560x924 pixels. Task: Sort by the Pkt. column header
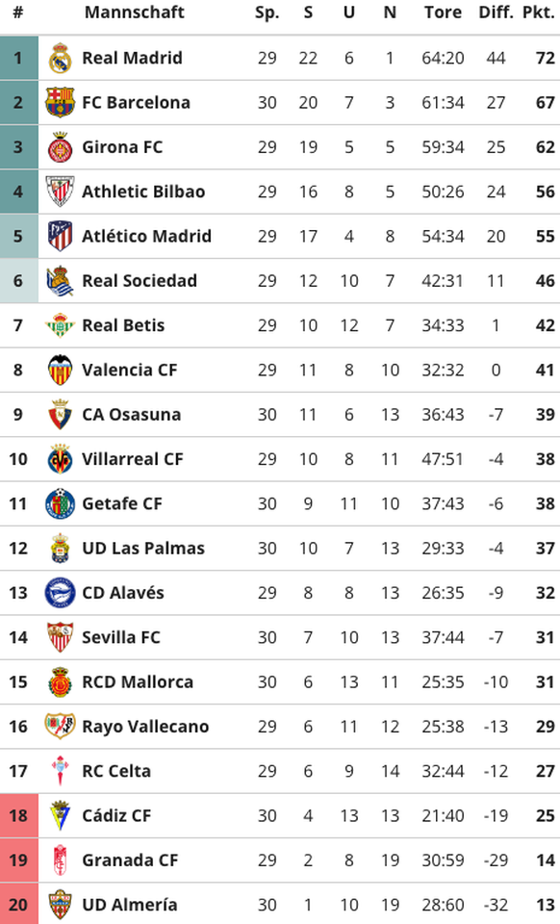[x=538, y=13]
